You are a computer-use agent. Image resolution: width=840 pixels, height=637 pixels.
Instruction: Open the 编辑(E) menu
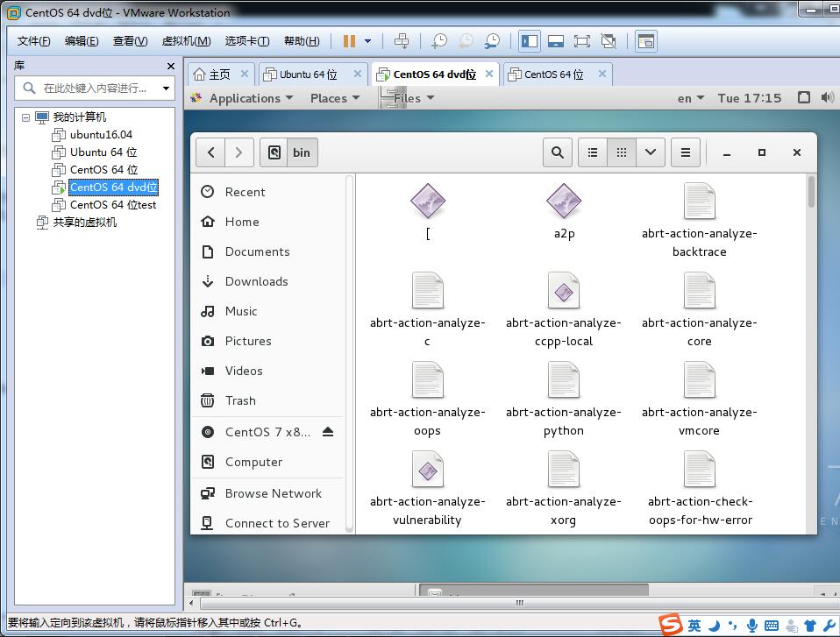[x=82, y=41]
